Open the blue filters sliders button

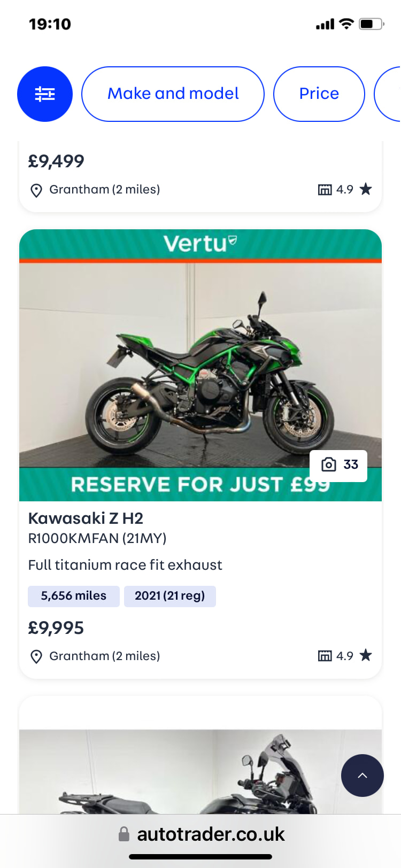pyautogui.click(x=45, y=94)
